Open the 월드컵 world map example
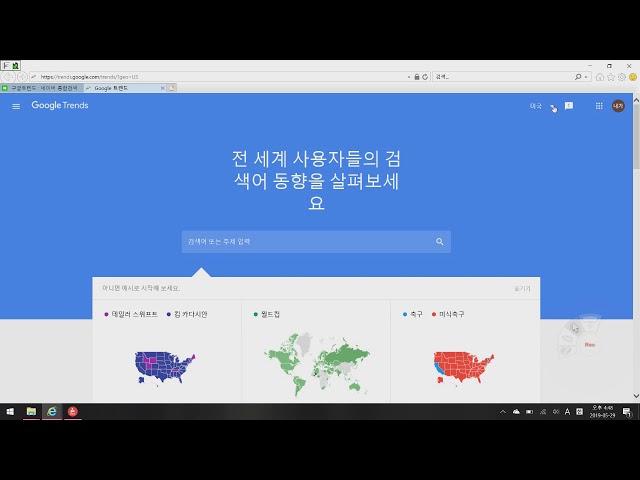Image resolution: width=640 pixels, height=480 pixels. [316, 365]
